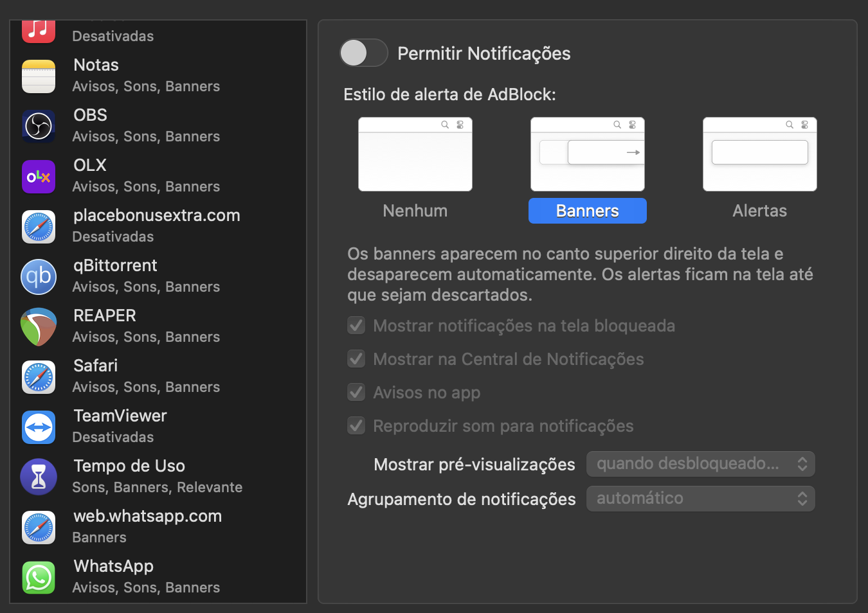Click the Alertas label
The height and width of the screenshot is (613, 868).
[x=760, y=211]
